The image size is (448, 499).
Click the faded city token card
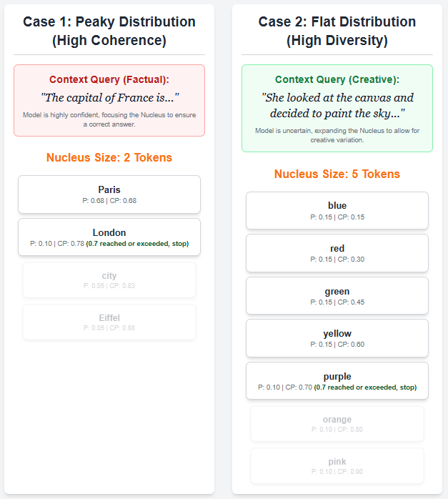[x=109, y=280]
